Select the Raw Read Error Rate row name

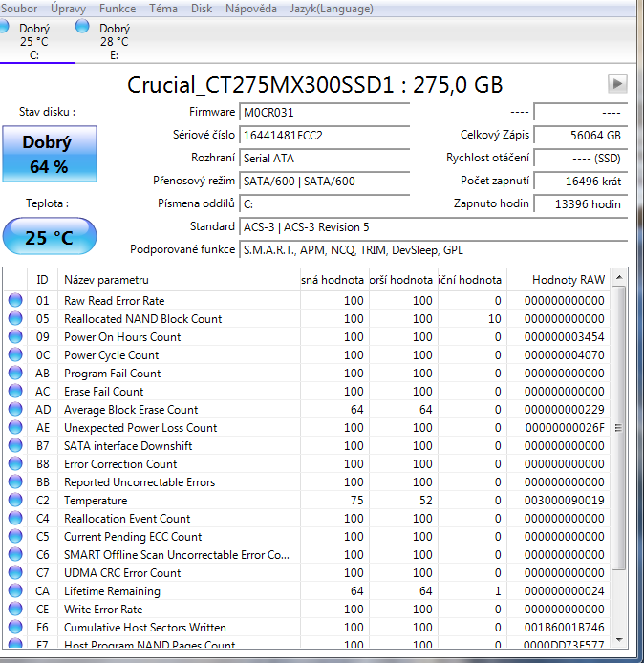(x=114, y=301)
